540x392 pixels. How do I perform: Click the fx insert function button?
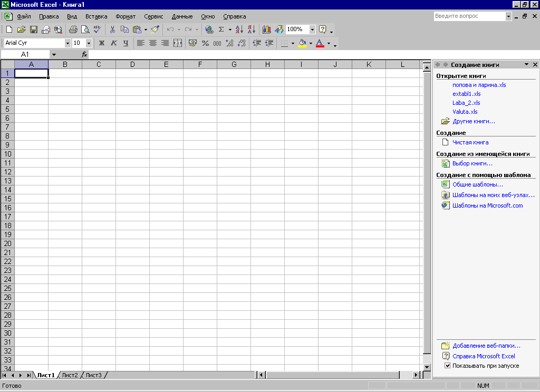click(84, 55)
